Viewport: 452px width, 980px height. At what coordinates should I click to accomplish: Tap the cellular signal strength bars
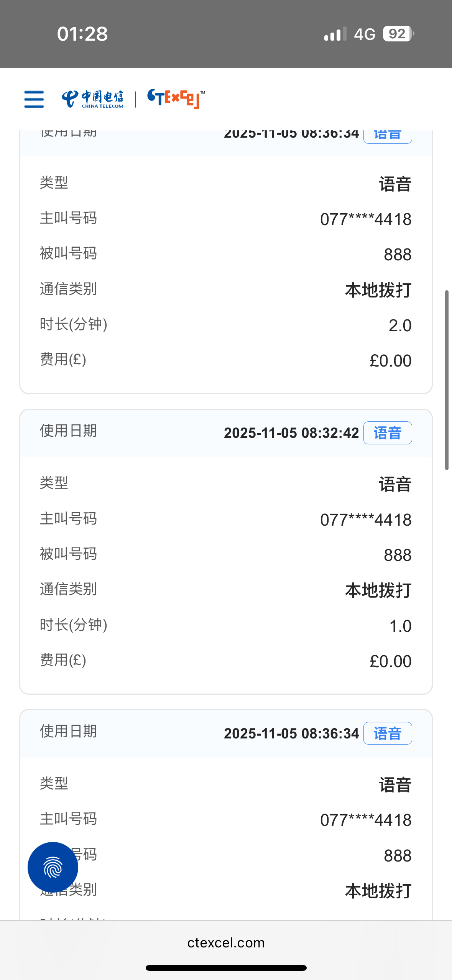[335, 34]
